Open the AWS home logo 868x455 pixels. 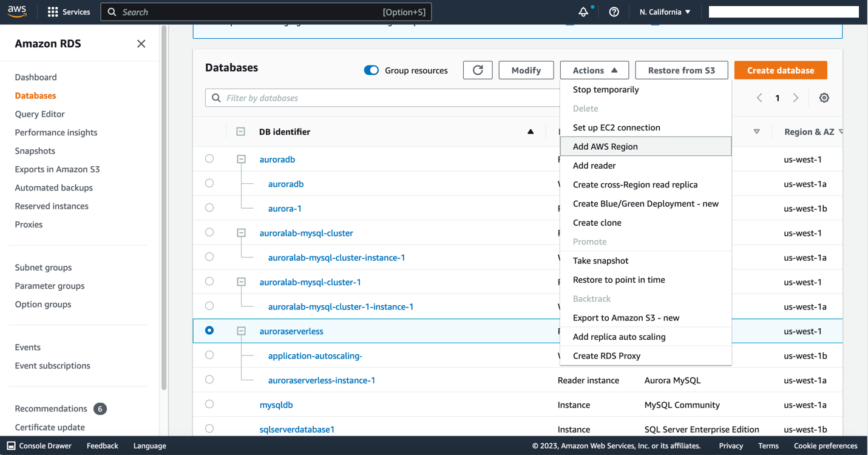tap(17, 12)
